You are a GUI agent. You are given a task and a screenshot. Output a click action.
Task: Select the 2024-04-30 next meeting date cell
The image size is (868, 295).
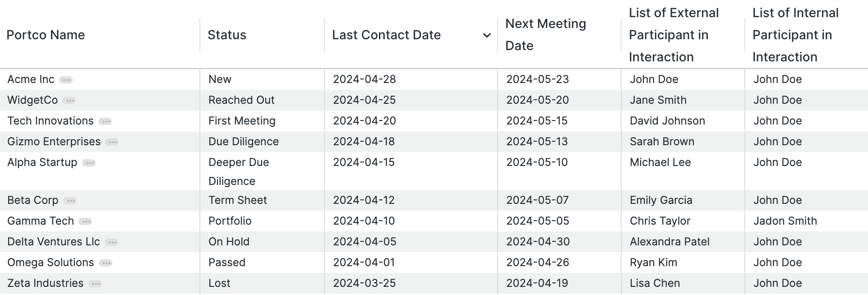point(538,242)
